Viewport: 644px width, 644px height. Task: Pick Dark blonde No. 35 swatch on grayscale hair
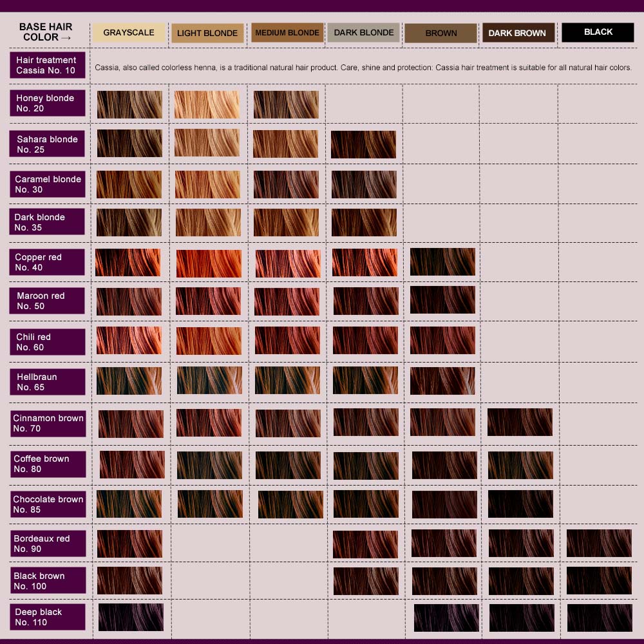coord(129,223)
